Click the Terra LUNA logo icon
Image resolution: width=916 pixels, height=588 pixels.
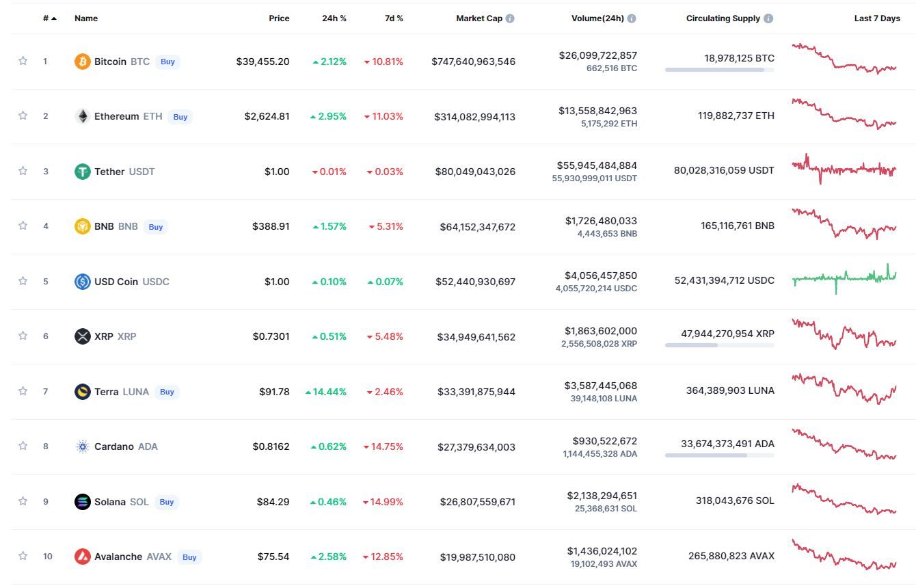point(82,392)
